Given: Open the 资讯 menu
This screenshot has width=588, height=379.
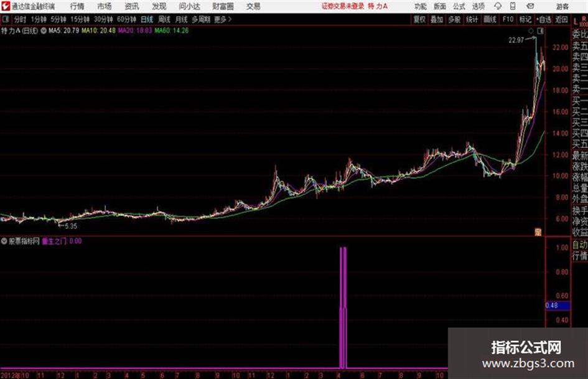Looking at the screenshot, I should 132,6.
